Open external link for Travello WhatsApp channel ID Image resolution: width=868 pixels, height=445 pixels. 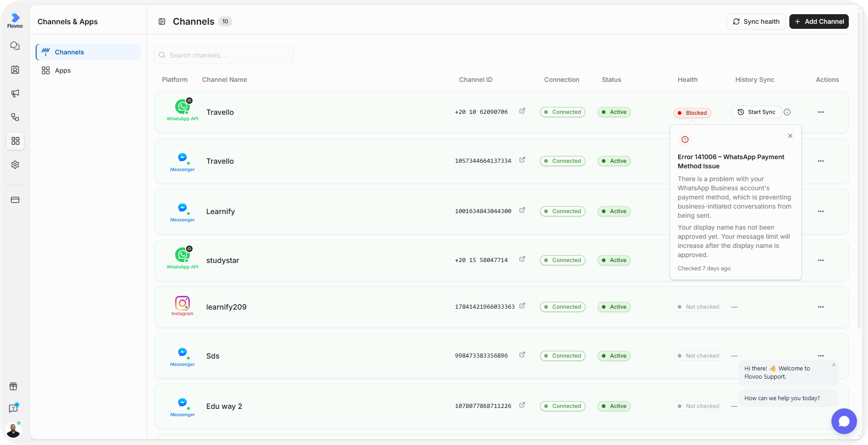click(522, 111)
